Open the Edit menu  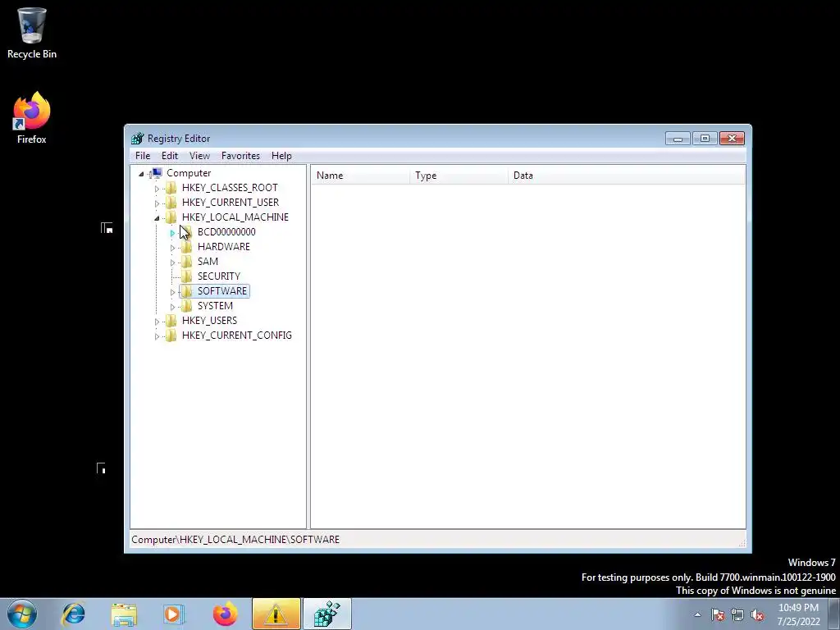point(169,156)
